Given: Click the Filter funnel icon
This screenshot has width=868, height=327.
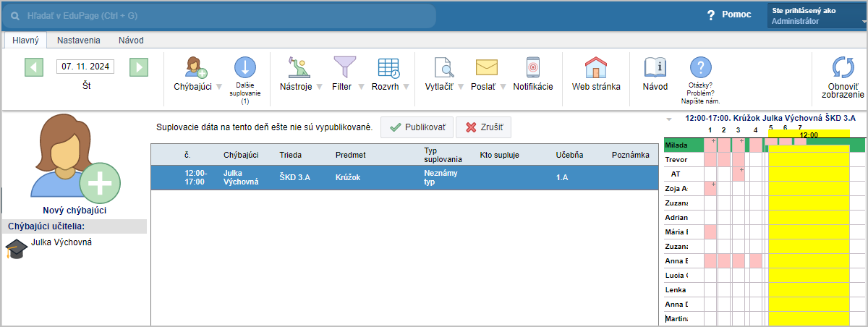Looking at the screenshot, I should pyautogui.click(x=341, y=67).
